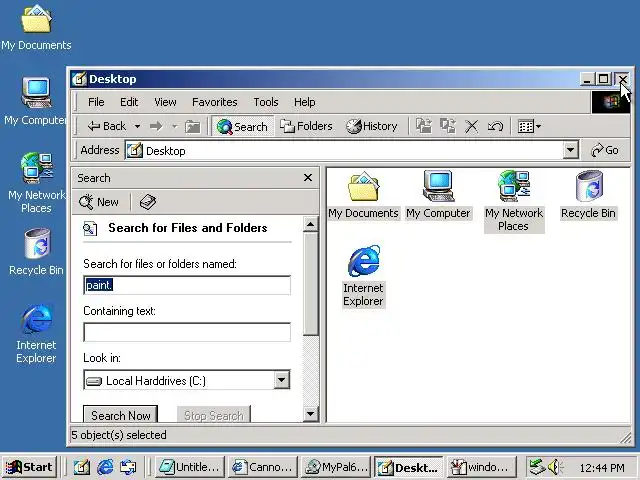Screen dimensions: 640x480
Task: Select Recycle Bin in Explorer window
Action: 588,196
